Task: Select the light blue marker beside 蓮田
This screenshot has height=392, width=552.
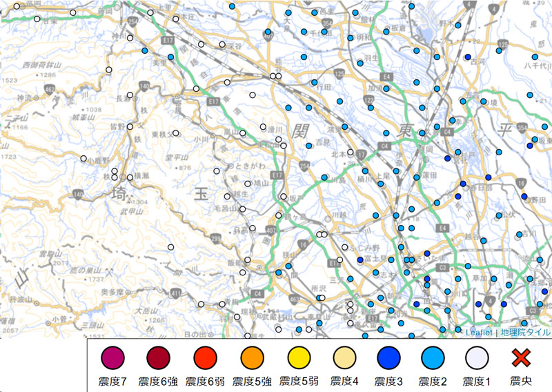Action: coord(417,177)
